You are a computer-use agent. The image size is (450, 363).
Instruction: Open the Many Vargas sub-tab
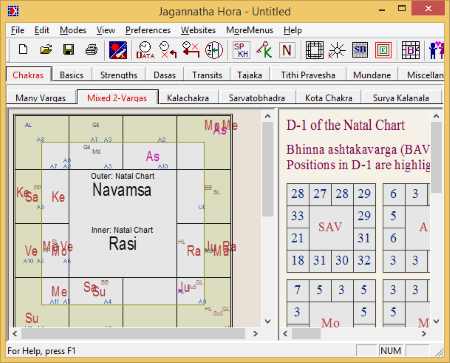(41, 98)
